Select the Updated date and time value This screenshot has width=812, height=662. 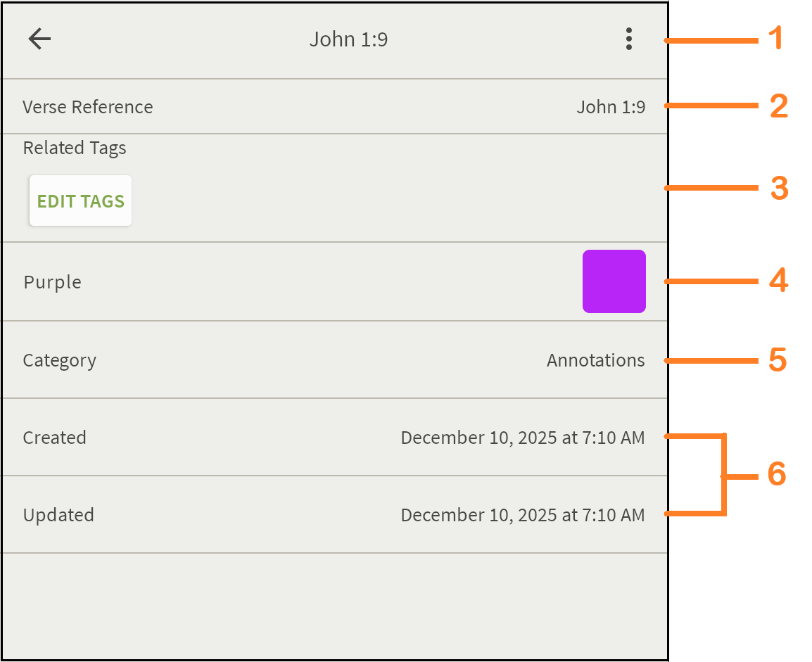(x=522, y=515)
